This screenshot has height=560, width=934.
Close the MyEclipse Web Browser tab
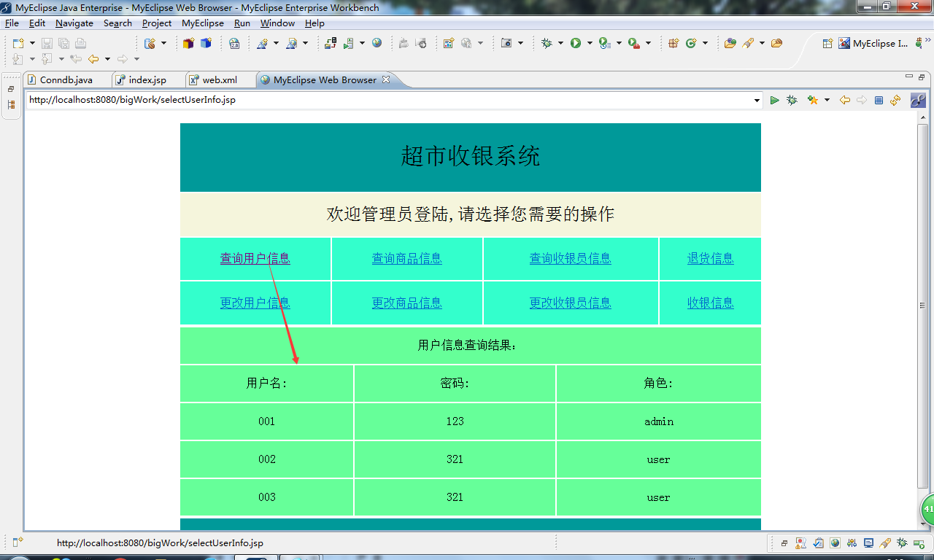(x=386, y=79)
